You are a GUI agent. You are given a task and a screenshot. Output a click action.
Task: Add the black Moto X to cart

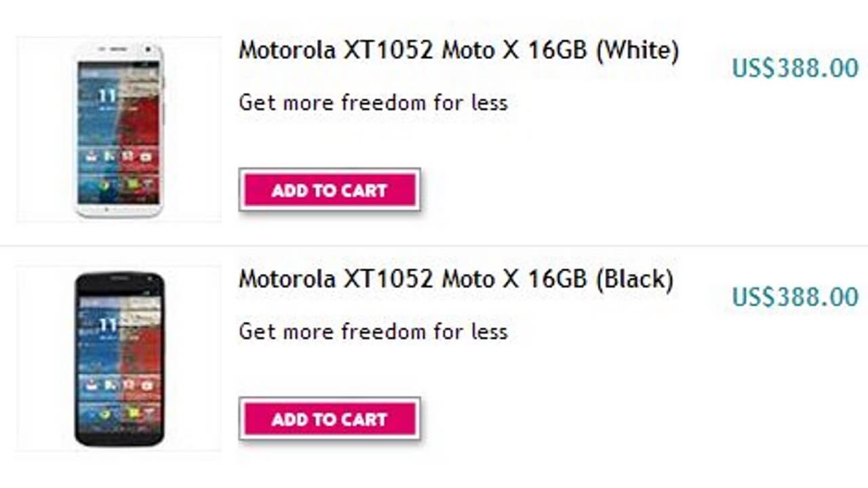(330, 419)
